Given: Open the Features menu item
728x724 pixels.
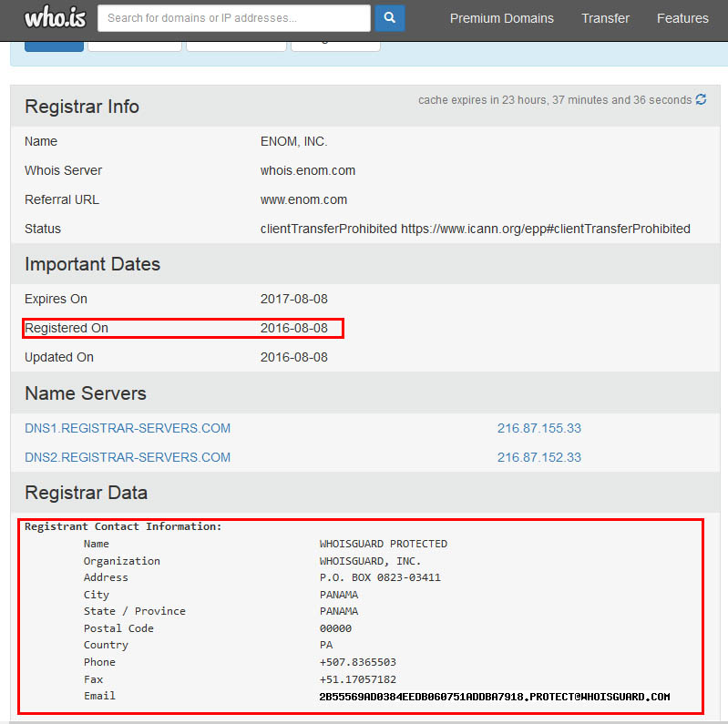Looking at the screenshot, I should 682,18.
